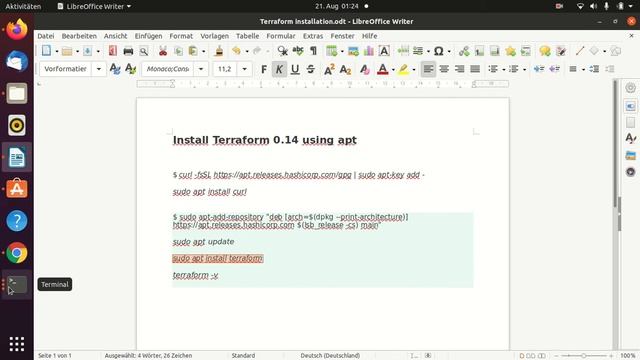This screenshot has height=360, width=640.
Task: Undo the last action
Action: [236, 51]
